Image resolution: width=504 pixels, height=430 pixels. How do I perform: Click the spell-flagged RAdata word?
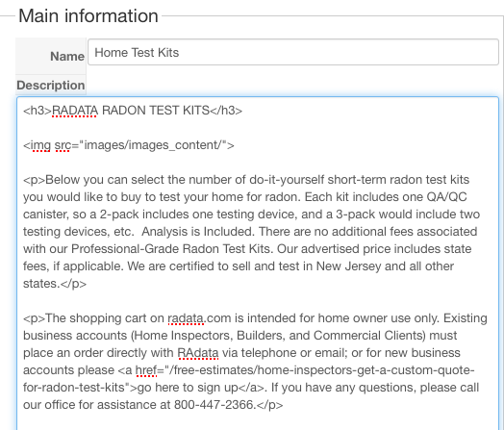(198, 352)
